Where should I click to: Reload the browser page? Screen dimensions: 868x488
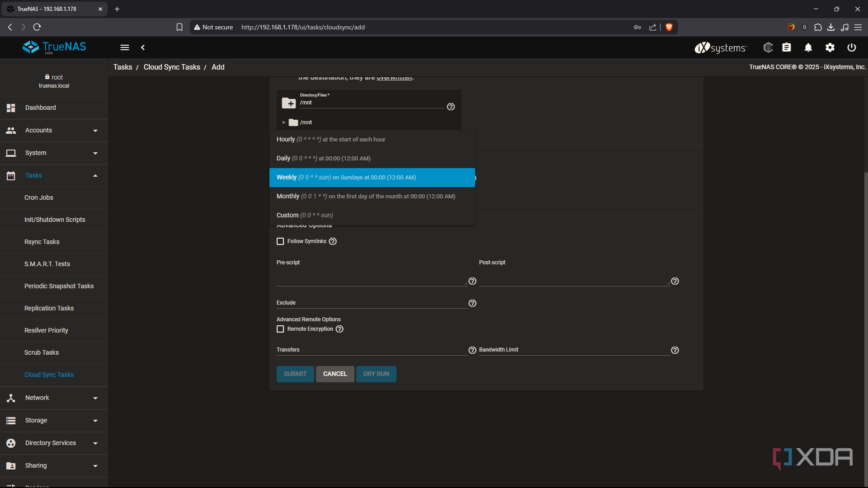tap(37, 27)
